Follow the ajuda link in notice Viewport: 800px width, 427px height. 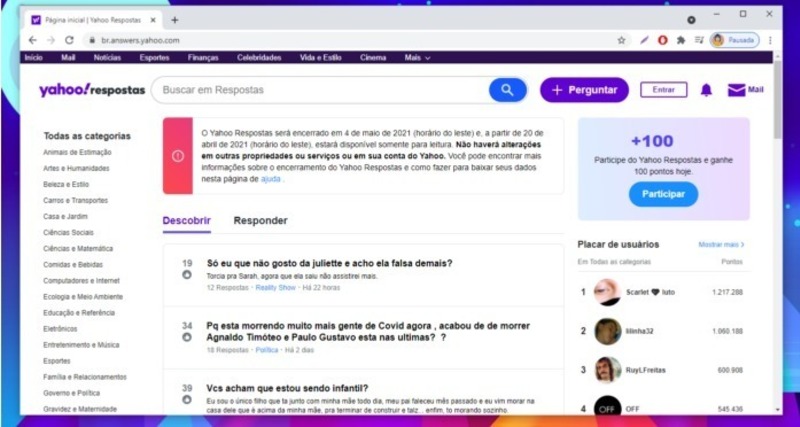(x=270, y=179)
